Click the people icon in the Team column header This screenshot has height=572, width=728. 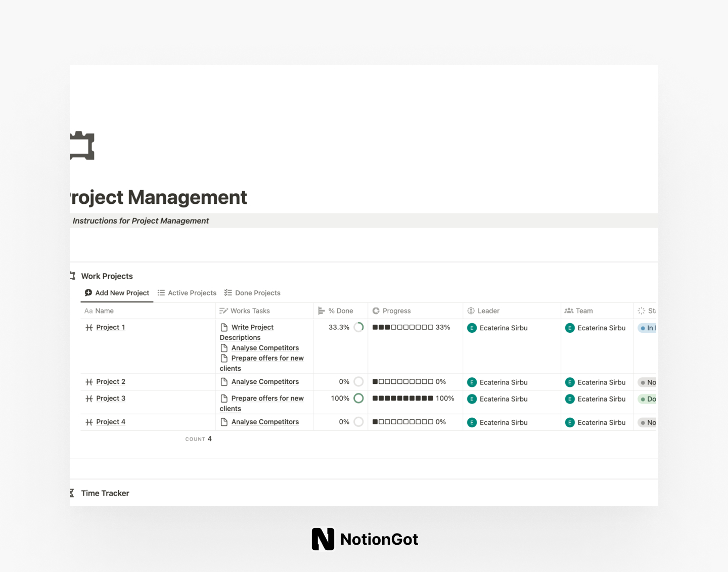[570, 311]
